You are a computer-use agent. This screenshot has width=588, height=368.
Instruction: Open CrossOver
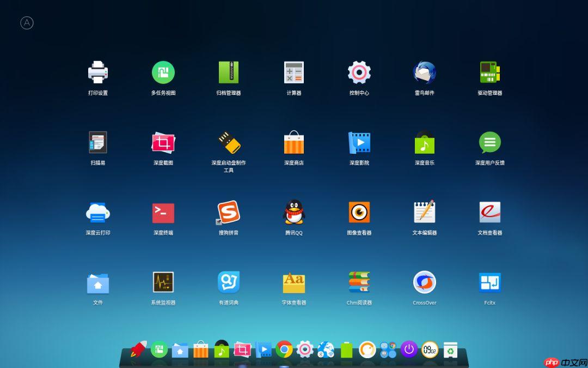424,281
